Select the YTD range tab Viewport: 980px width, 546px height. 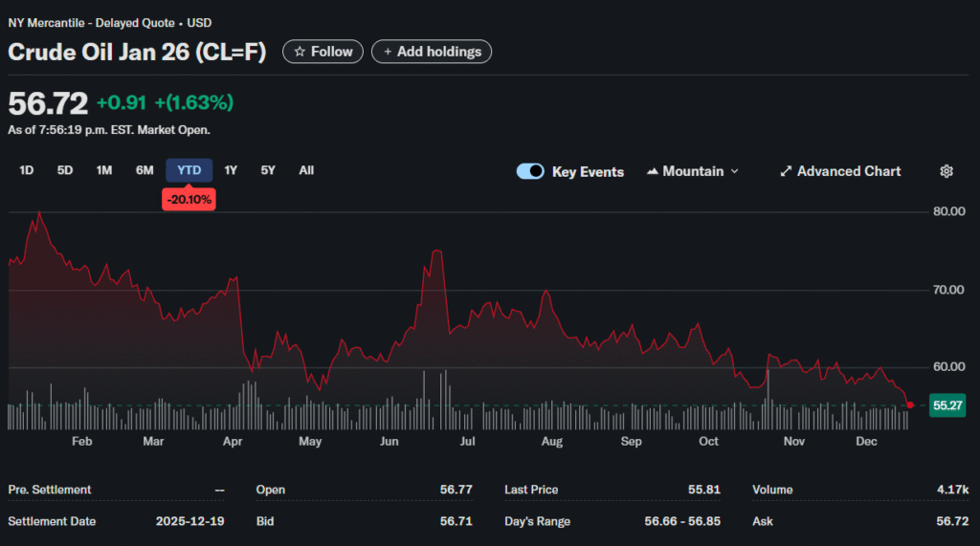[x=189, y=170]
